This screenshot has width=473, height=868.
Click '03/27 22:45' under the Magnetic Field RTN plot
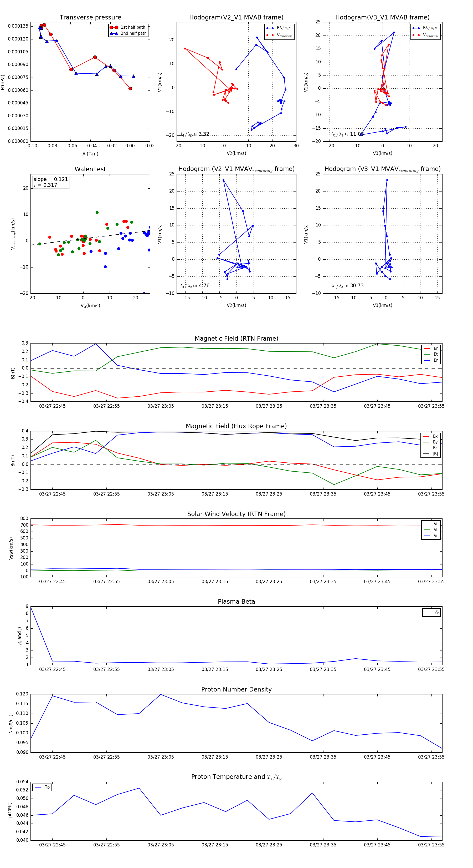52,406
